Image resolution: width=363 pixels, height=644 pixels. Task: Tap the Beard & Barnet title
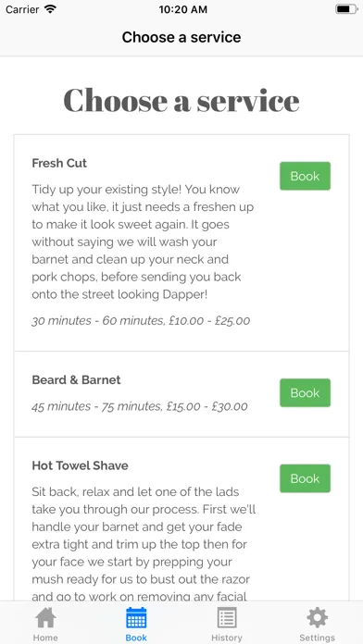click(x=76, y=380)
